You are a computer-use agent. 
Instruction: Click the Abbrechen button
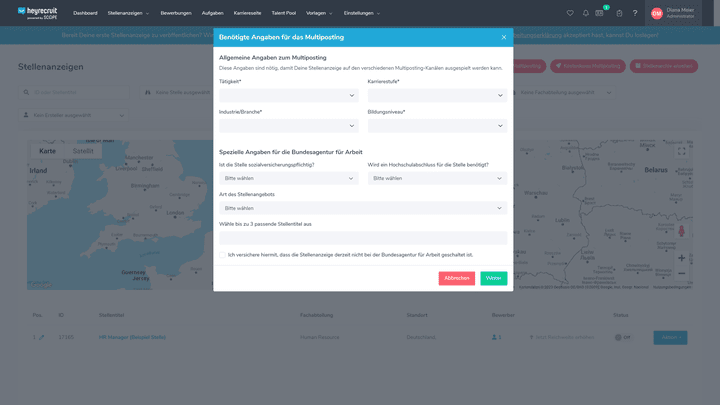456,278
